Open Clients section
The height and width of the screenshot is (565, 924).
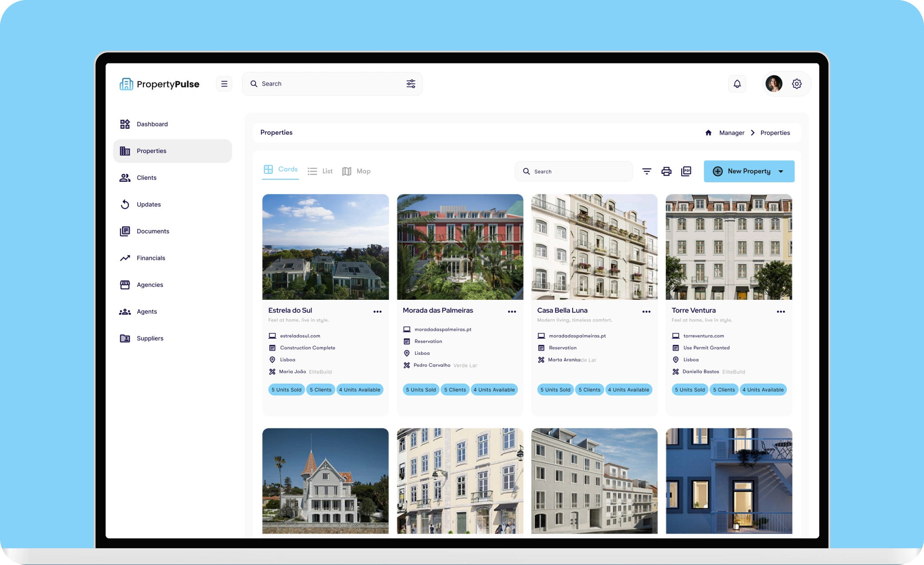pos(173,178)
